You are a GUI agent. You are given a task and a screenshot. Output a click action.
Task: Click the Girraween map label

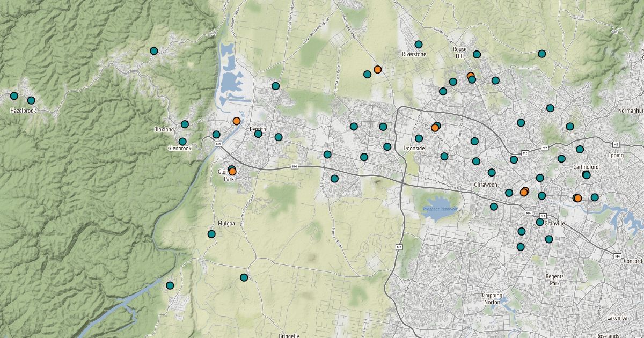click(x=487, y=185)
